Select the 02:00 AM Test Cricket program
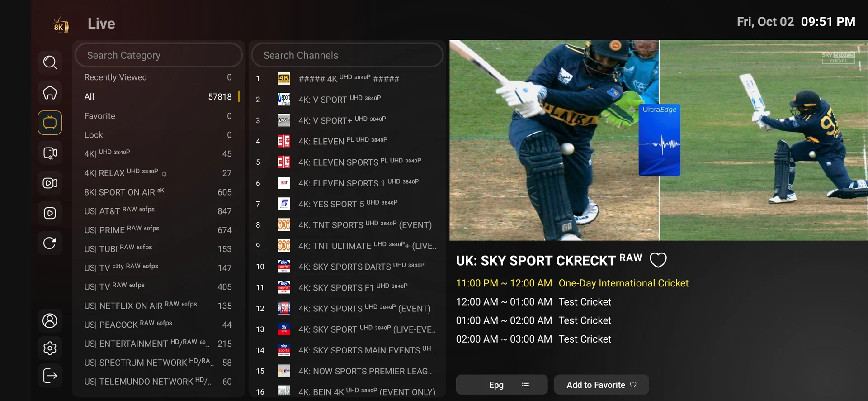The width and height of the screenshot is (868, 401). pos(533,339)
